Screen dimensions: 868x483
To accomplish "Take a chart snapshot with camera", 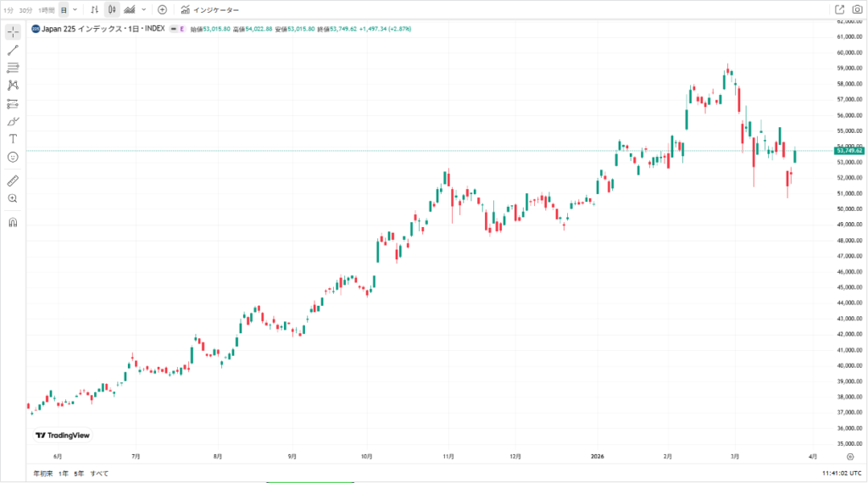I will [857, 9].
